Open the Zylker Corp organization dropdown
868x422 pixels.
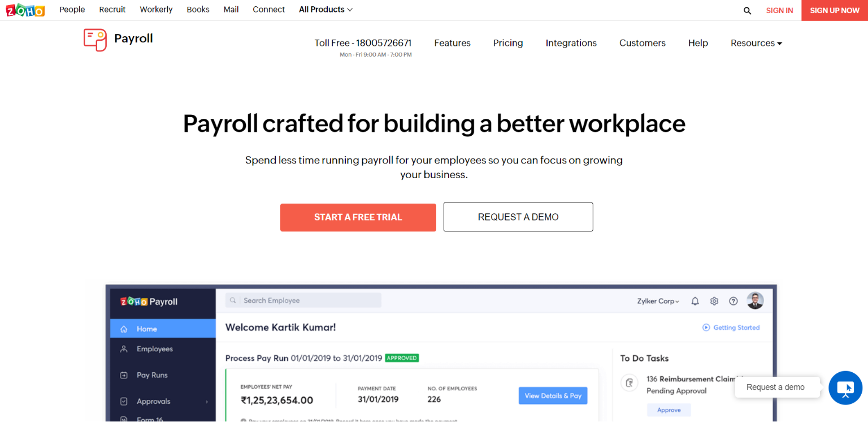pyautogui.click(x=658, y=302)
